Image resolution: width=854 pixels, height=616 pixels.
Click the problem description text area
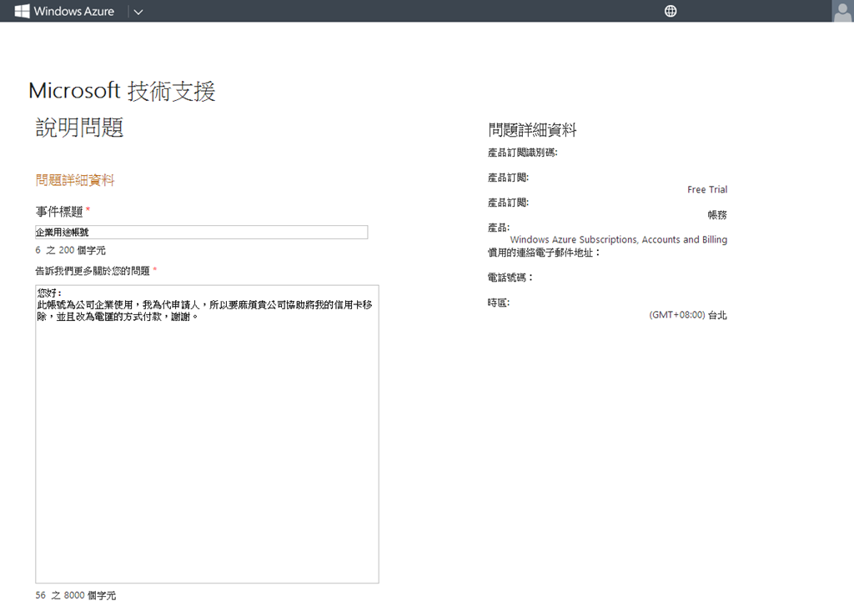click(207, 434)
